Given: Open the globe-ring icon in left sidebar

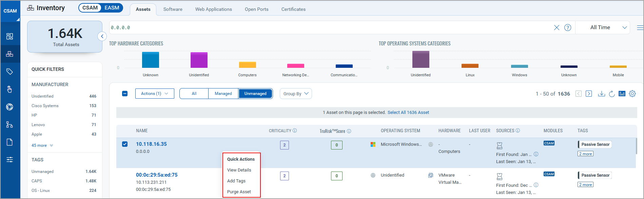Looking at the screenshot, I should [x=10, y=107].
